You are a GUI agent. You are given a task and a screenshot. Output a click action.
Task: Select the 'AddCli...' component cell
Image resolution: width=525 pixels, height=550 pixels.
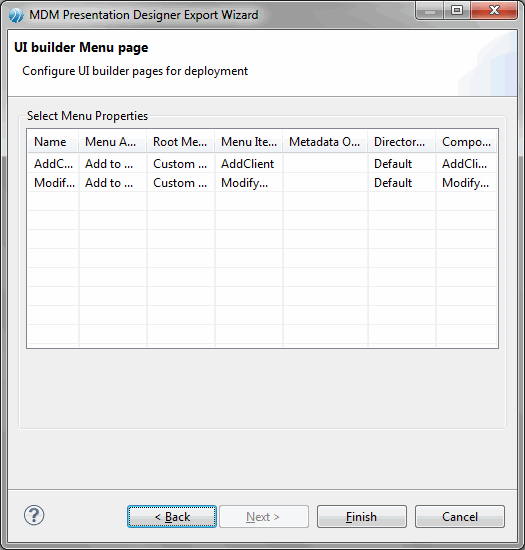(x=467, y=163)
